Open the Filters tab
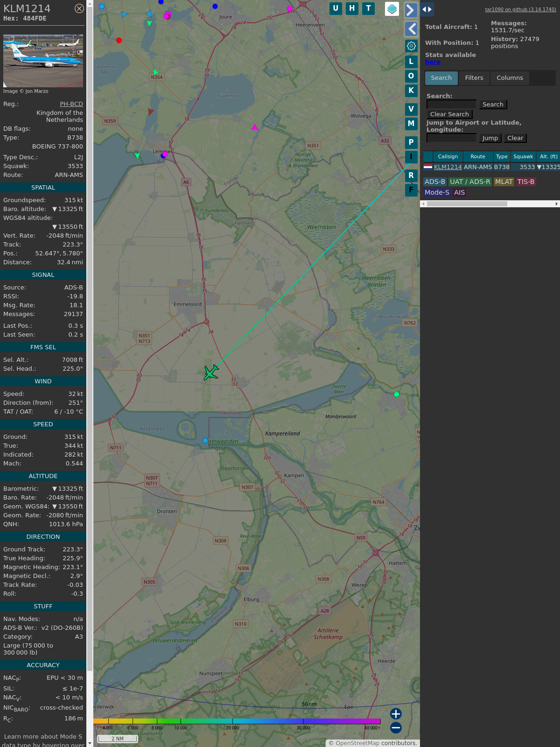Screen dimensions: 560x747 click(474, 78)
